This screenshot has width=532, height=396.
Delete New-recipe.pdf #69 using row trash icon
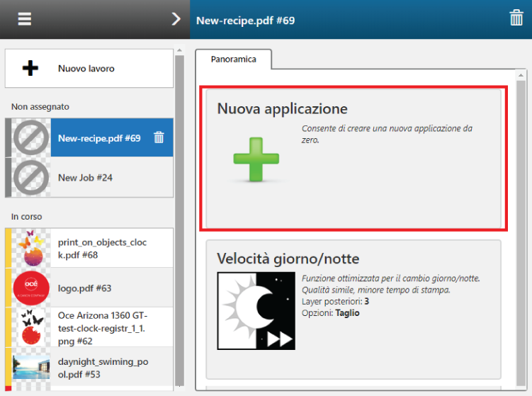(159, 137)
